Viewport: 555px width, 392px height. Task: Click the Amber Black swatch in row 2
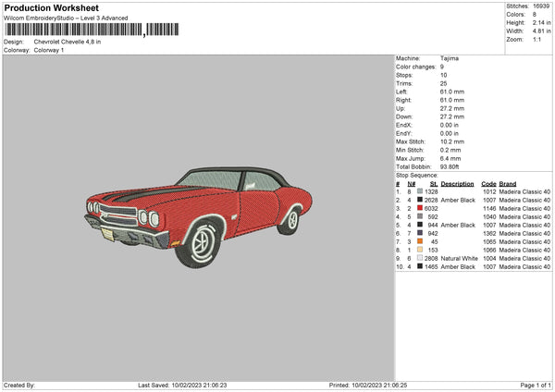pyautogui.click(x=420, y=200)
